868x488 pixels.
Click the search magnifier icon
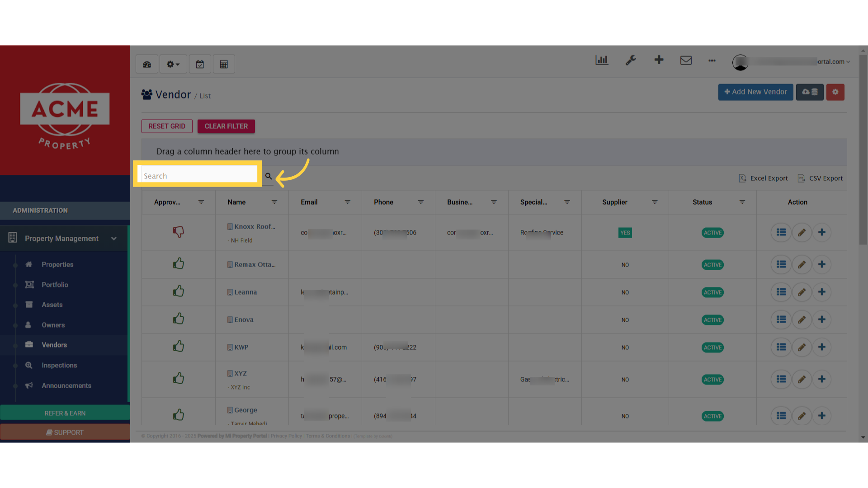[x=269, y=176]
